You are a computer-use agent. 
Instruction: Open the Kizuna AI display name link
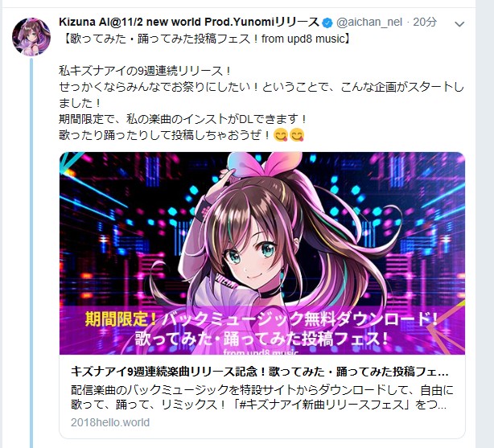click(x=189, y=22)
